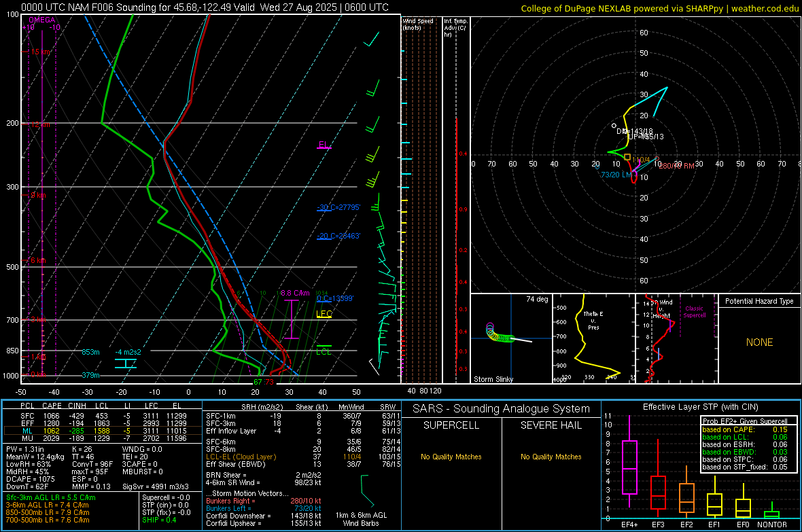802x532 pixels.
Task: Click No Quality Matches under SUPERCELL
Action: tap(451, 457)
